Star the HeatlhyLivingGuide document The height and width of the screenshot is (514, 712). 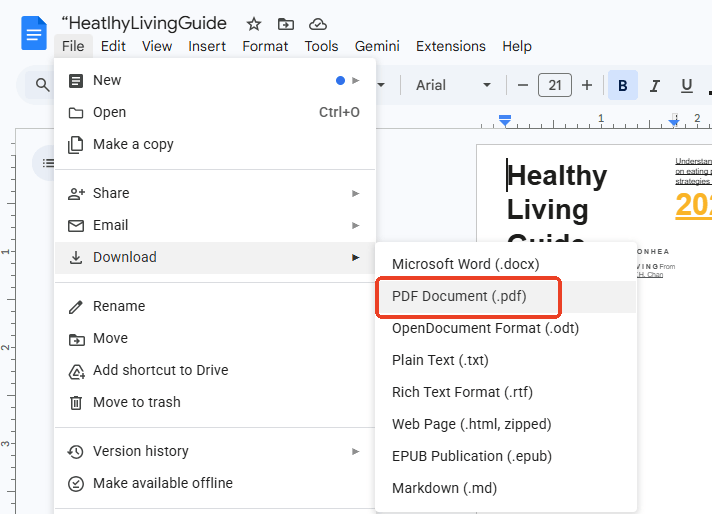(x=254, y=24)
